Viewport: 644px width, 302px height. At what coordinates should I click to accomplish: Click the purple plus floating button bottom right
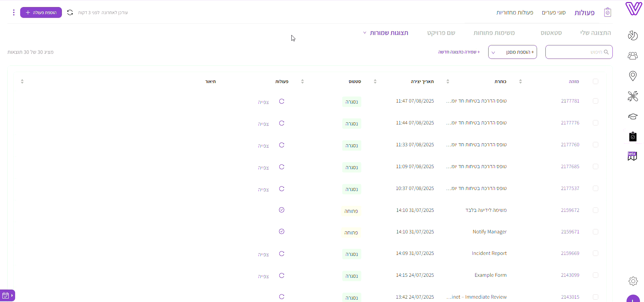tap(633, 299)
